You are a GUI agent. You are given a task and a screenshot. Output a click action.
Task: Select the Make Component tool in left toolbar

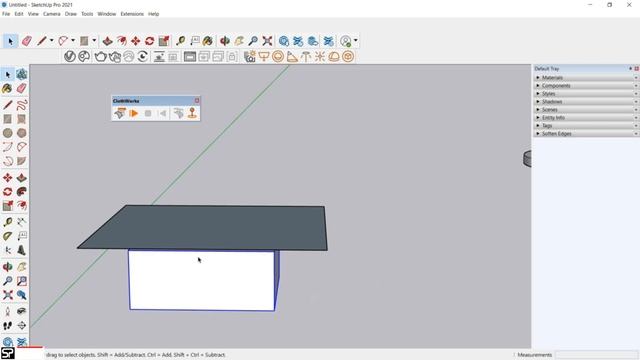[22, 74]
